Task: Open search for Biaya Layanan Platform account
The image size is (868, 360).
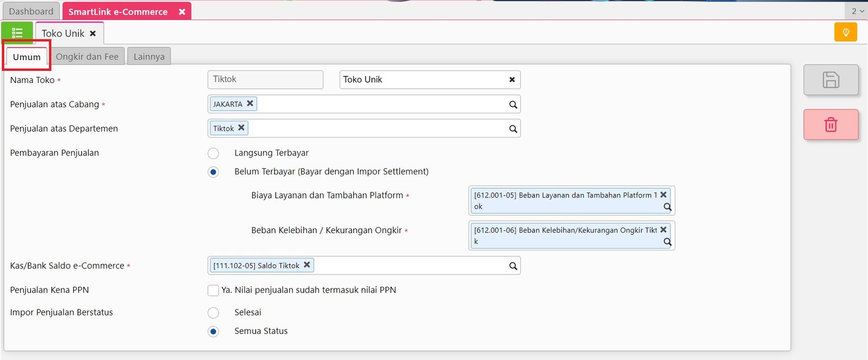Action: (667, 207)
